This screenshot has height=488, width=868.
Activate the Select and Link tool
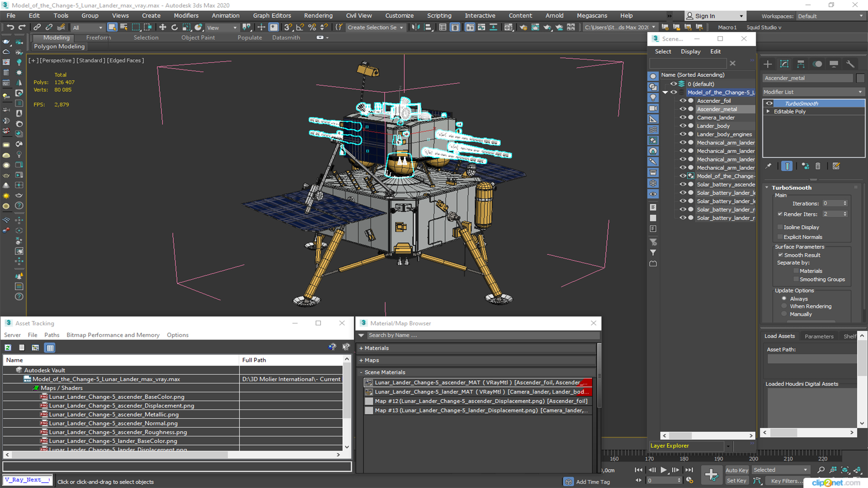click(38, 28)
